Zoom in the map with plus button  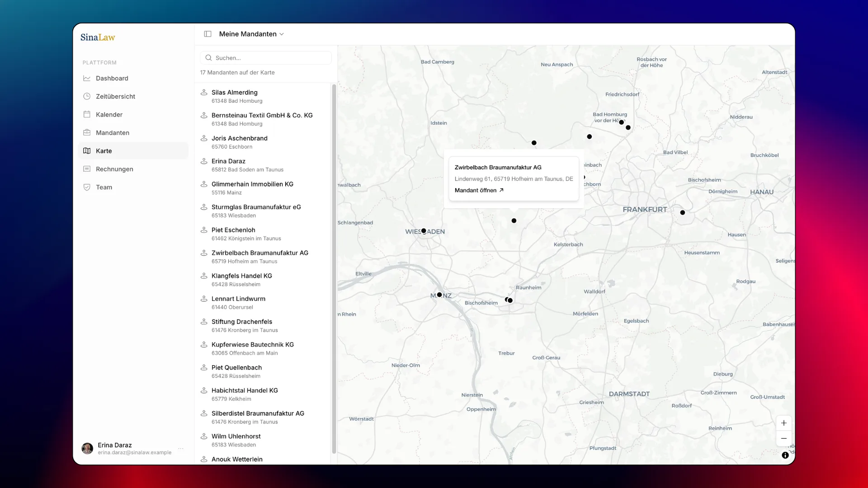784,423
